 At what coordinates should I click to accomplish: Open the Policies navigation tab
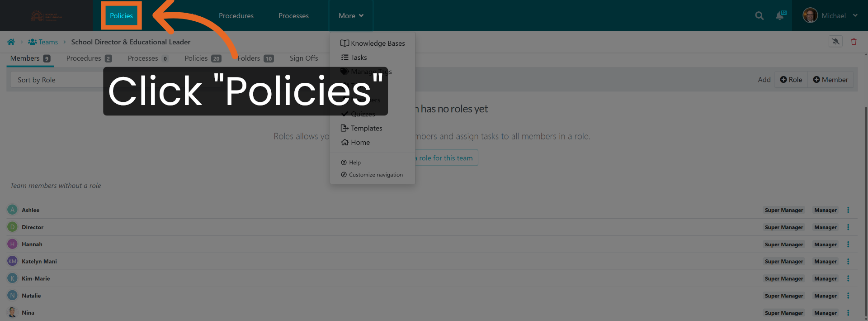coord(121,15)
